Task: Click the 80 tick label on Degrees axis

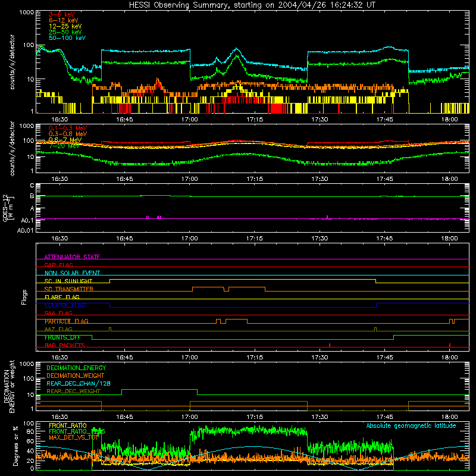Action: [30, 431]
